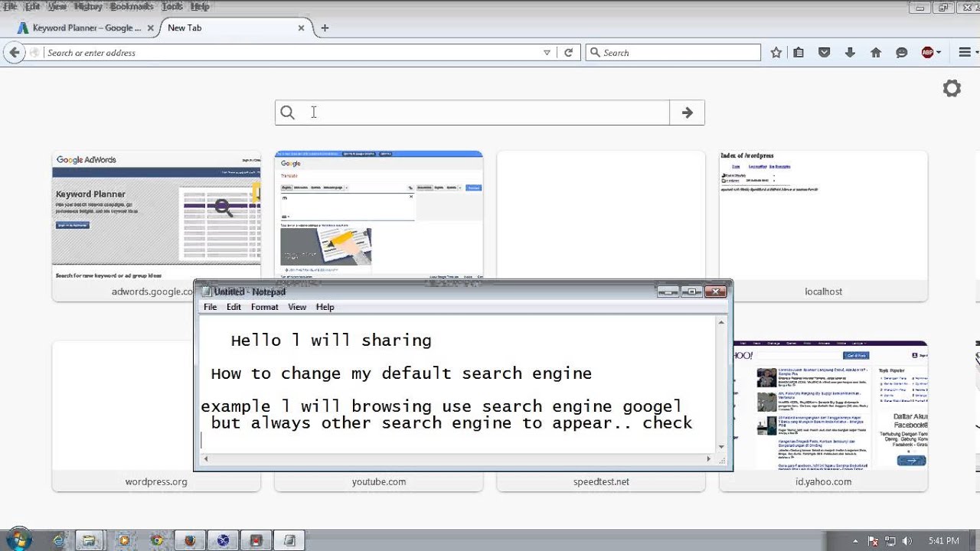Open Windows Media Player taskbar icon
980x551 pixels.
(123, 540)
